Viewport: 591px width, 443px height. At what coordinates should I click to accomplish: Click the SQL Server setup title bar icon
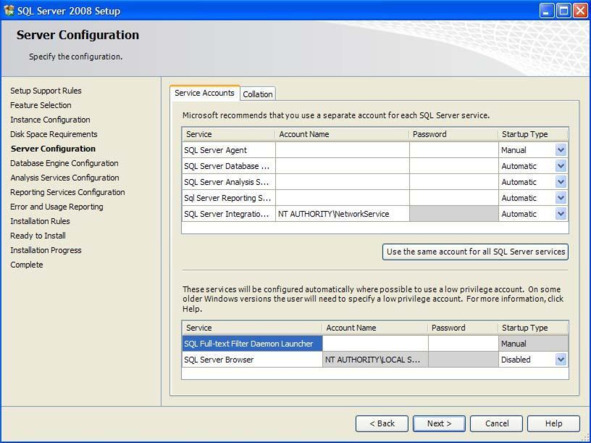[x=9, y=10]
